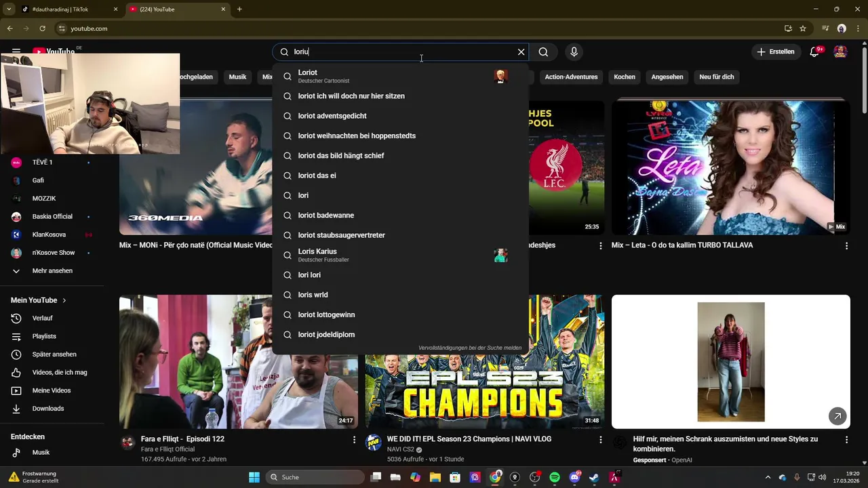Click into the YouTube search field
This screenshot has height=488, width=868.
[400, 52]
